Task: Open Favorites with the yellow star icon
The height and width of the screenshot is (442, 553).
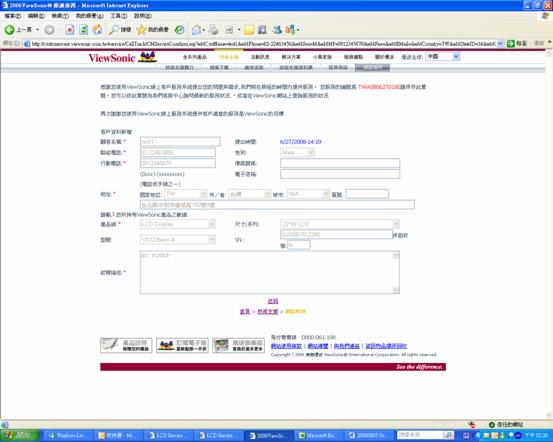Action: 141,30
